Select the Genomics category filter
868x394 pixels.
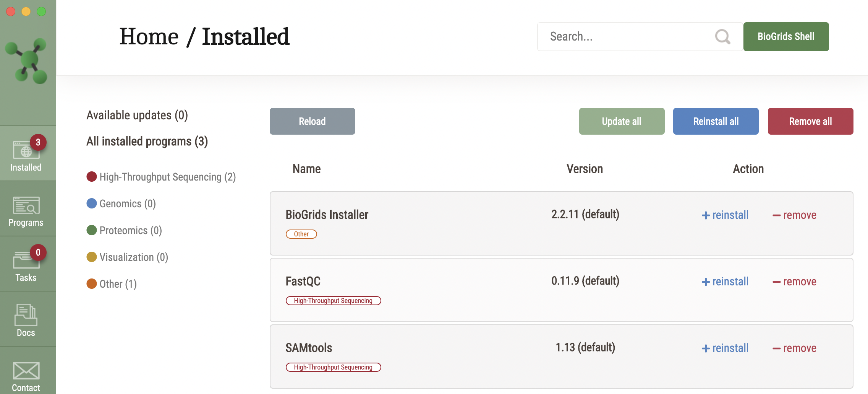(x=127, y=204)
